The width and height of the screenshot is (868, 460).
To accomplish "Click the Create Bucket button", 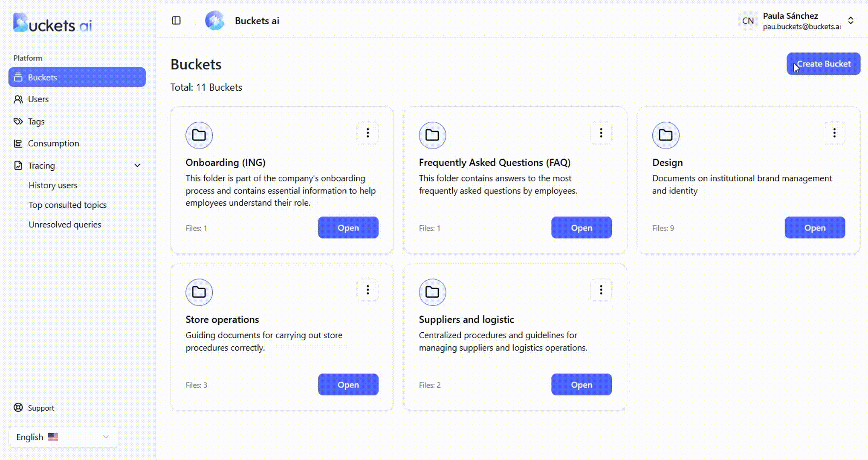I will [x=823, y=64].
